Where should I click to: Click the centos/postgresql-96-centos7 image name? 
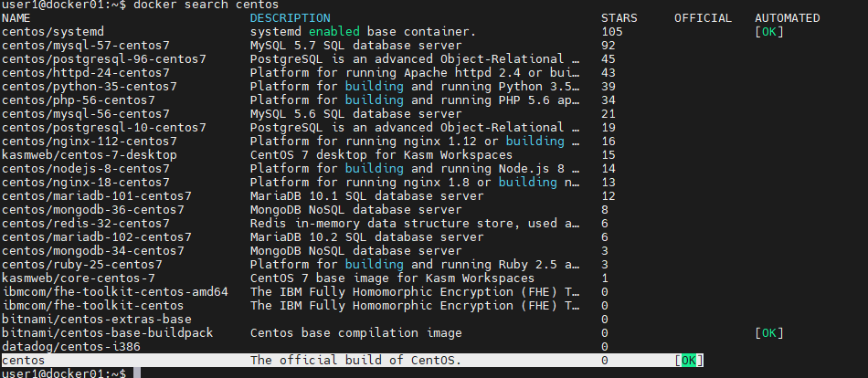[104, 59]
